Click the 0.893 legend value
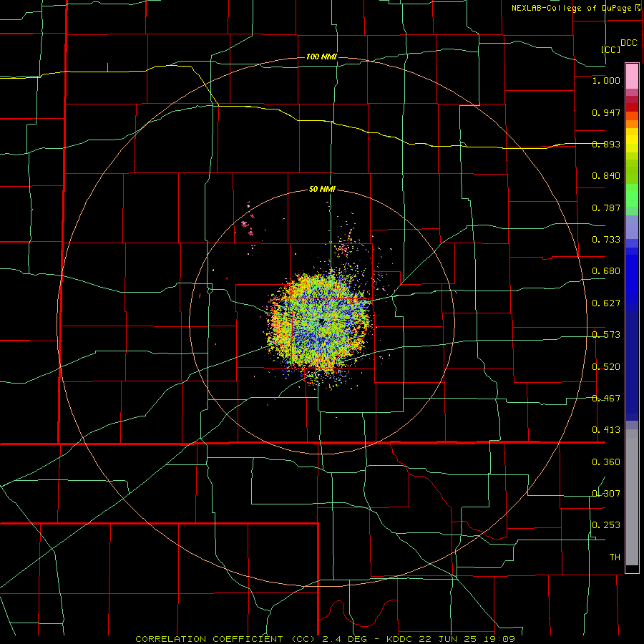 pyautogui.click(x=606, y=144)
